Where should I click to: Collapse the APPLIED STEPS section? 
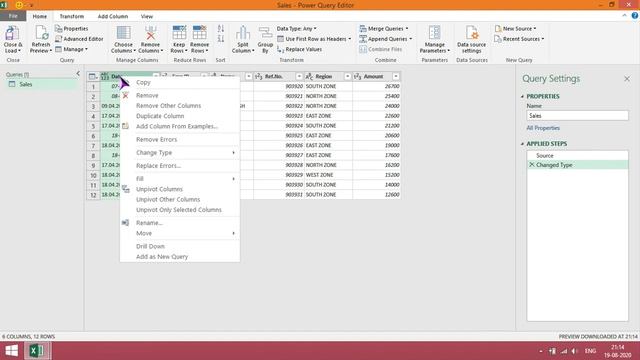pos(522,144)
